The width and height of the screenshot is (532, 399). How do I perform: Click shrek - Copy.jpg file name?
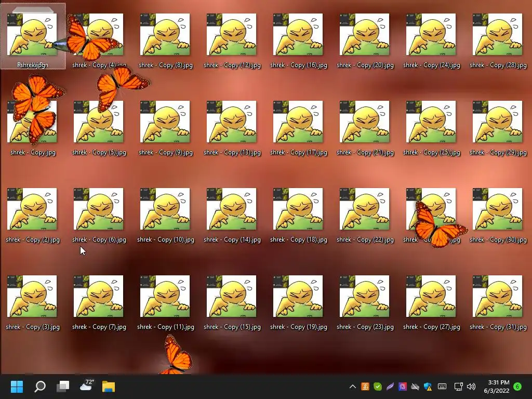[x=33, y=152]
